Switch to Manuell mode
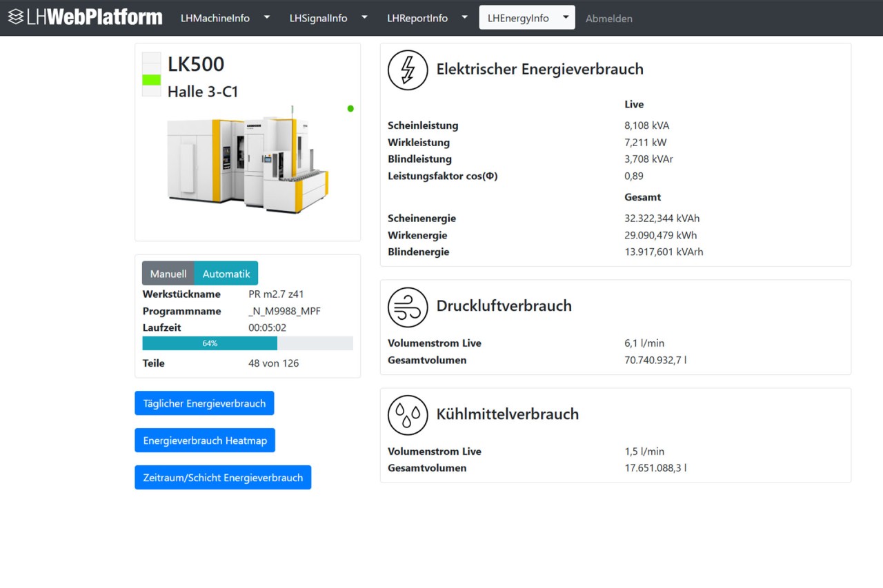Screen dimensions: 883x588 click(168, 274)
